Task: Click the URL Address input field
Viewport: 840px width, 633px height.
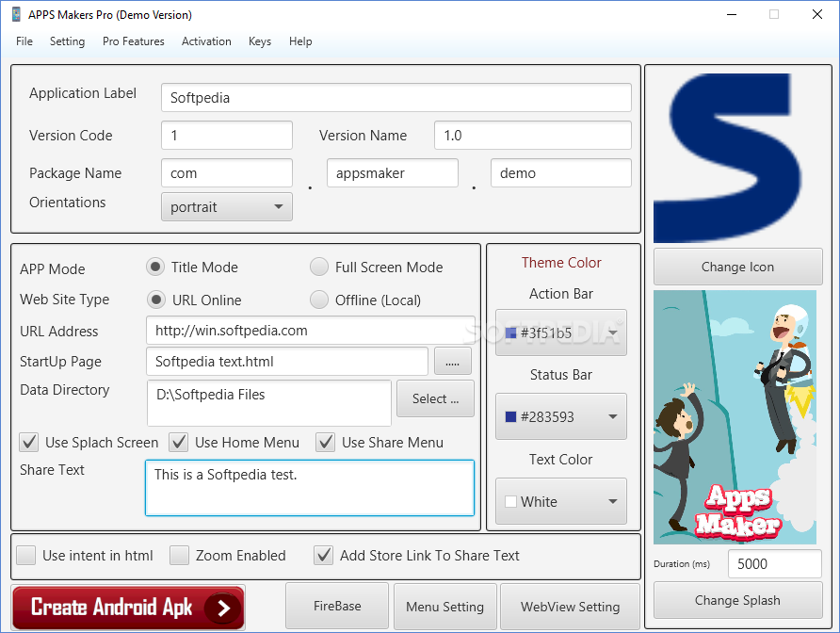Action: (x=310, y=331)
